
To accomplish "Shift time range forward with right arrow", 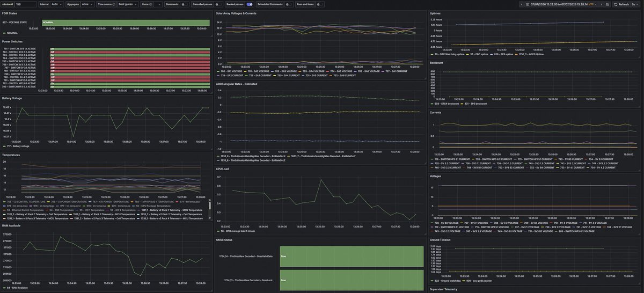I will [601, 4].
